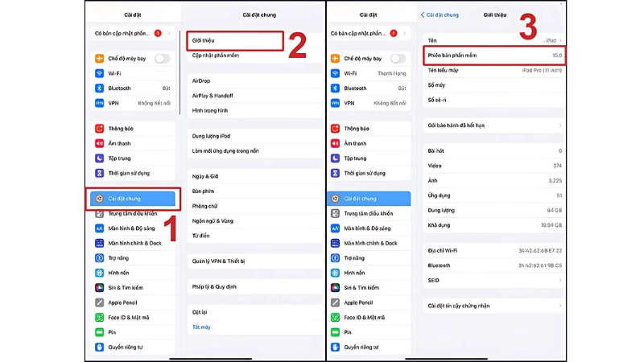644x362 pixels.
Task: Tap the Wi-Fi icon in the right screenshot sidebar
Action: pyautogui.click(x=335, y=73)
